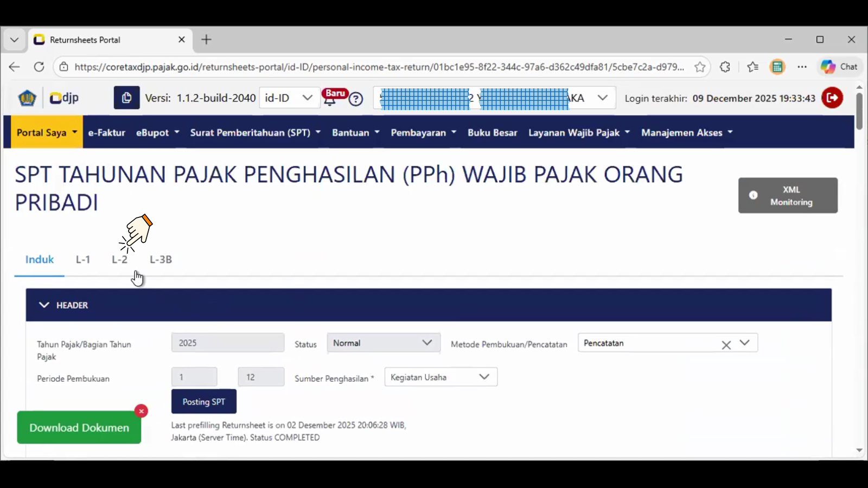Collapse the HEADER section
This screenshot has height=488, width=868.
click(44, 305)
